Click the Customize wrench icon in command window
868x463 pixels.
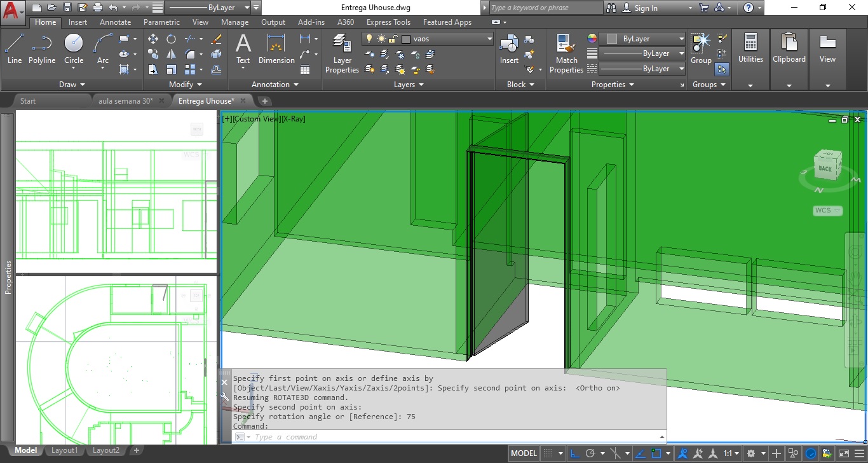(224, 396)
